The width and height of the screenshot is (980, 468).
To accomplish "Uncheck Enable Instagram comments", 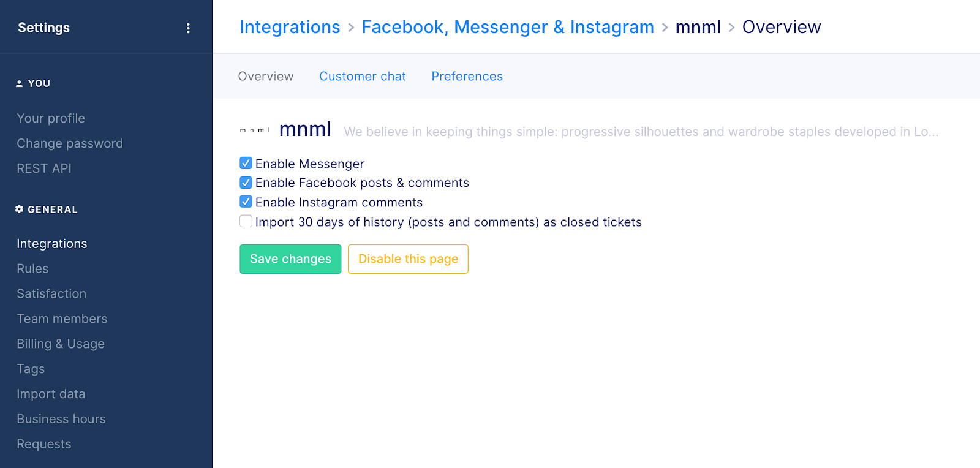I will (246, 202).
